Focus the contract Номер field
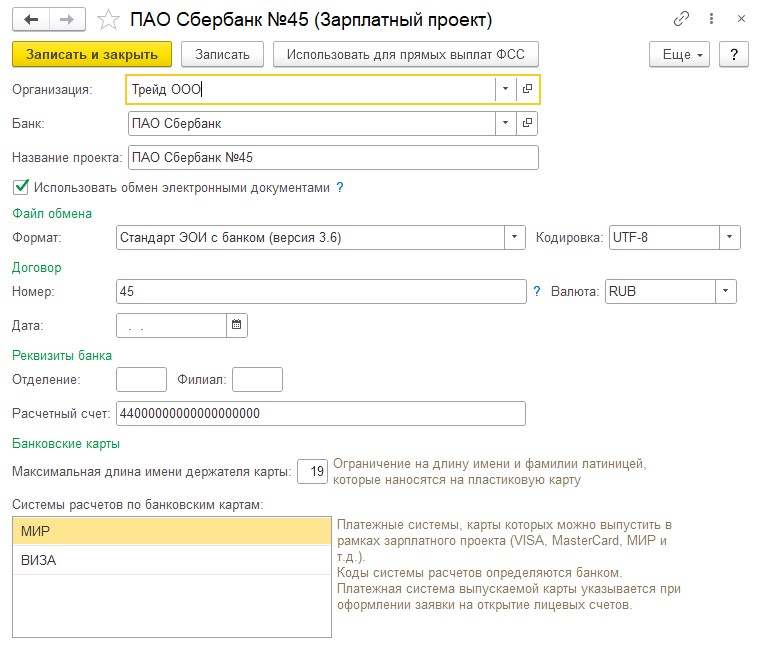The image size is (768, 646). pos(321,291)
